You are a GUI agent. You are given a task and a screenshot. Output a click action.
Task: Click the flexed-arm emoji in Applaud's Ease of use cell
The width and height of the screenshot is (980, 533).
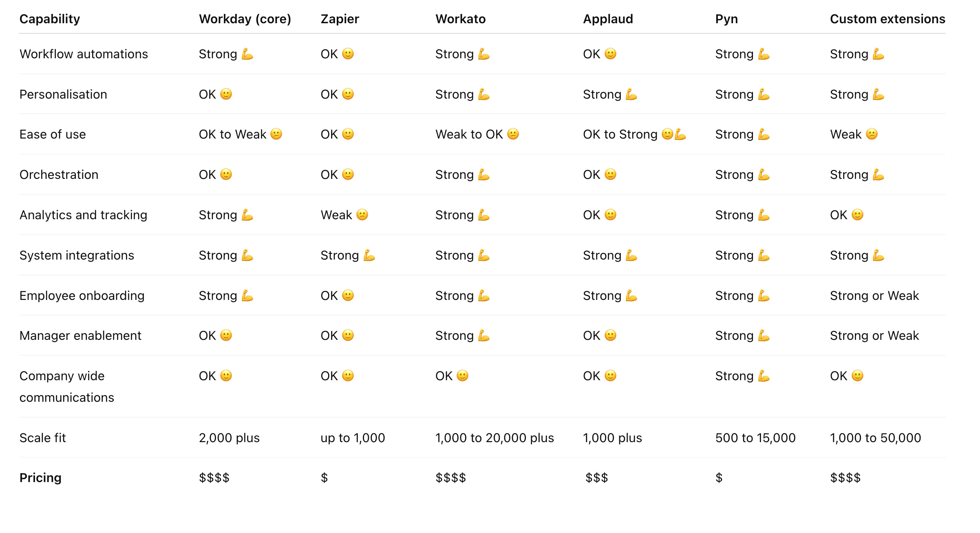(680, 134)
